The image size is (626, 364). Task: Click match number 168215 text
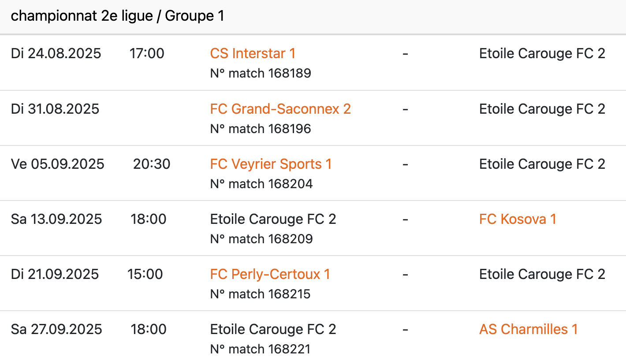coord(261,294)
